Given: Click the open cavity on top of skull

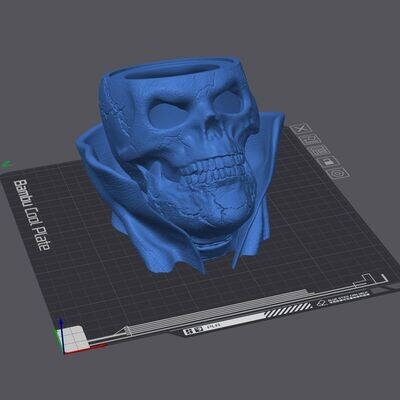Looking at the screenshot, I should (x=171, y=69).
